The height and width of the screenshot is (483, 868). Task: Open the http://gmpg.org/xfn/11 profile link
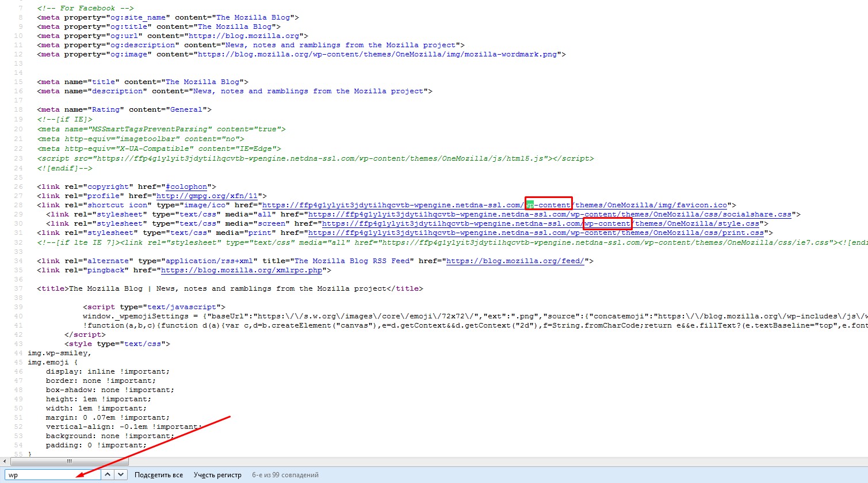pyautogui.click(x=207, y=196)
